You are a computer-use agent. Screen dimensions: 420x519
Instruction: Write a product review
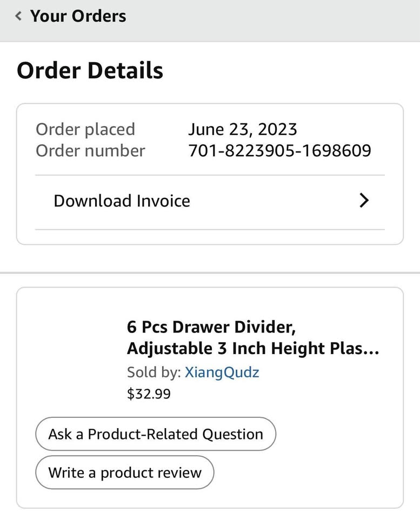point(125,473)
